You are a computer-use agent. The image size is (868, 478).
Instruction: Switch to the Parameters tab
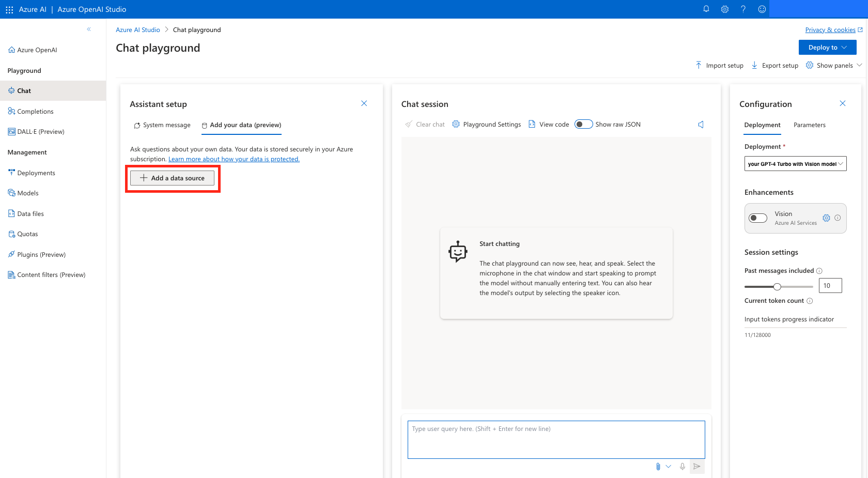coord(810,125)
